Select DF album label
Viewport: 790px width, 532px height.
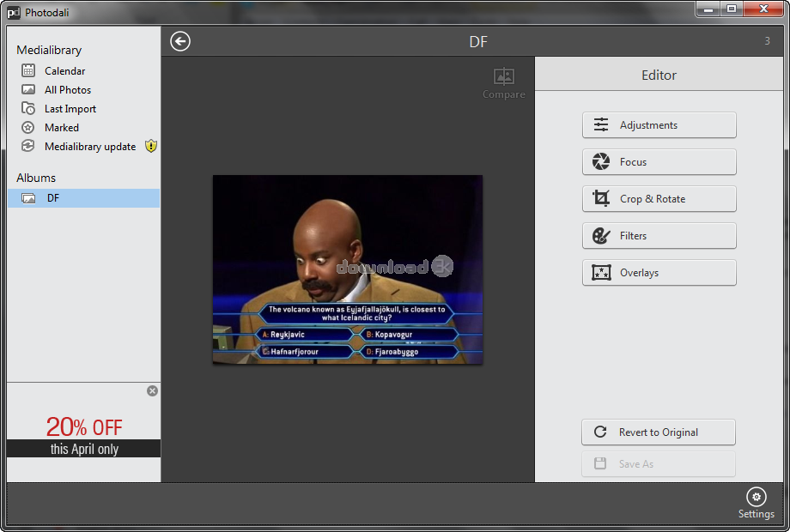pos(53,198)
